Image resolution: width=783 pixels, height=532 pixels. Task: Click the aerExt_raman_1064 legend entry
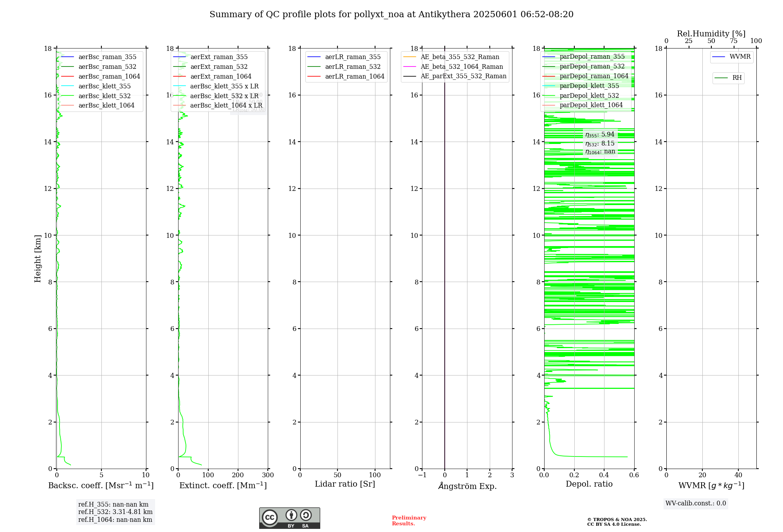[x=220, y=77]
